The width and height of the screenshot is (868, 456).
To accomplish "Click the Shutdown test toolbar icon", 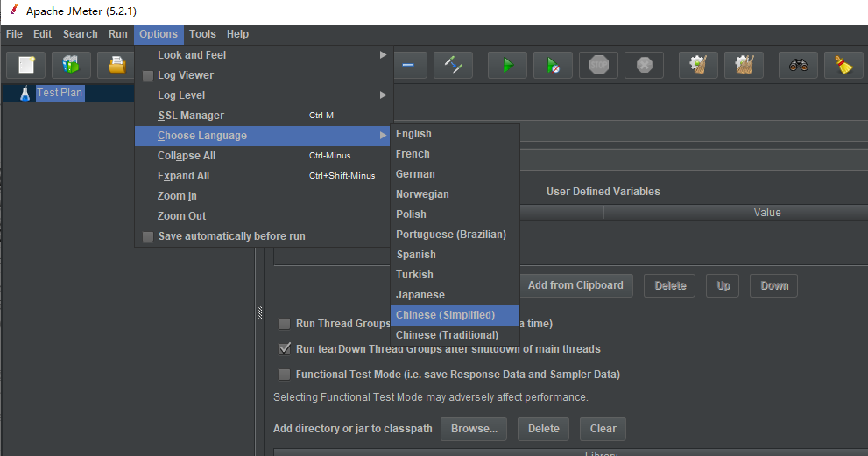I will tap(644, 66).
